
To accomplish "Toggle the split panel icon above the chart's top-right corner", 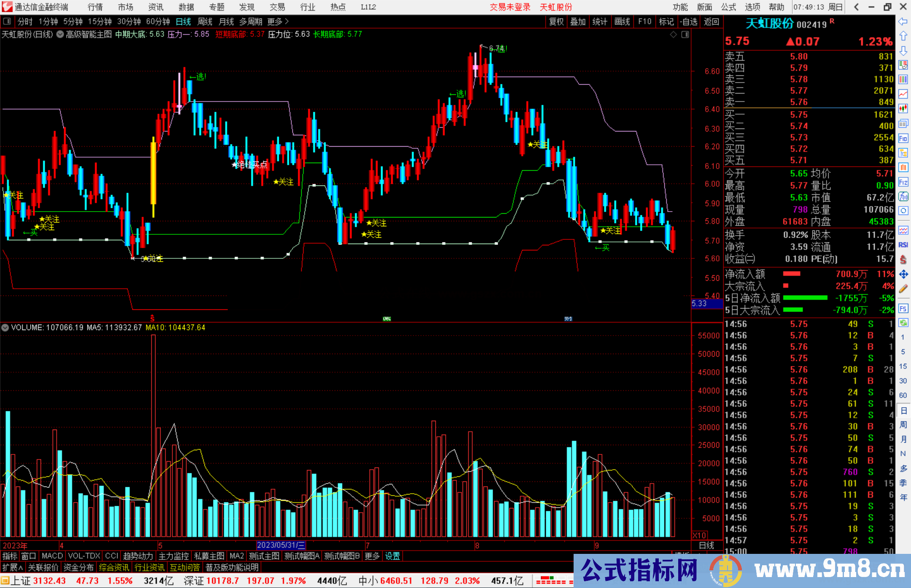I will coord(685,35).
